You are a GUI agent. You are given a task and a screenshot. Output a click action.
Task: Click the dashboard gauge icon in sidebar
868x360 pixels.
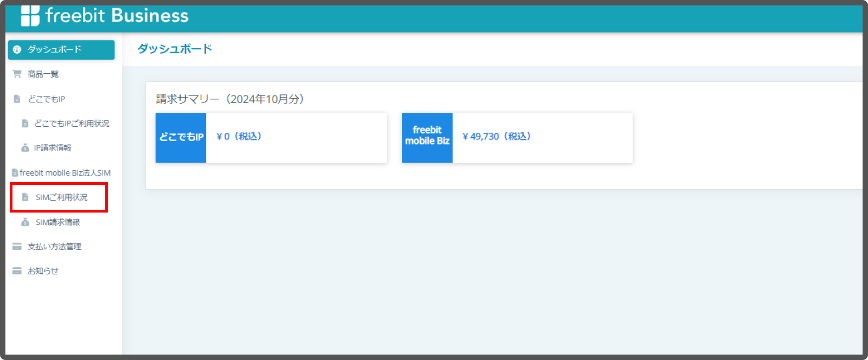click(x=17, y=49)
